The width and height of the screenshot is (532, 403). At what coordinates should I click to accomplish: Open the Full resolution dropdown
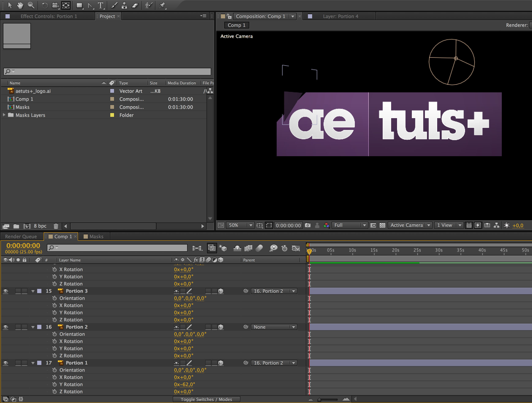point(350,225)
